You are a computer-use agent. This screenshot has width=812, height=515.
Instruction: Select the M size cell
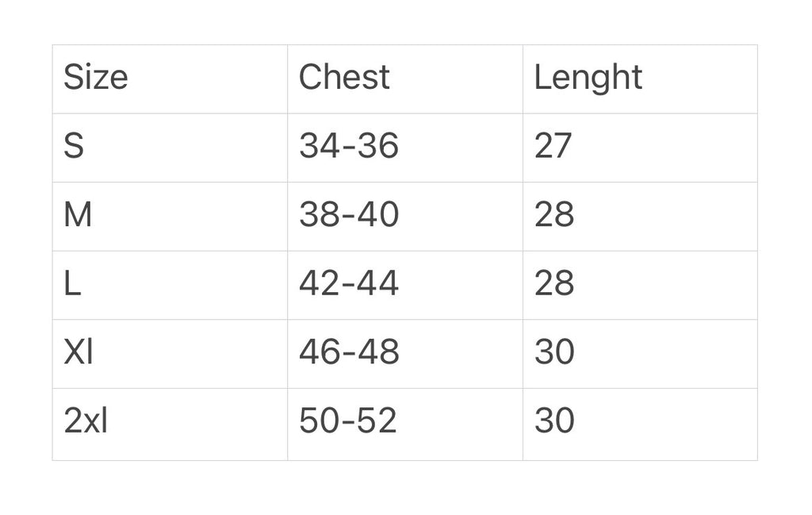coord(78,215)
